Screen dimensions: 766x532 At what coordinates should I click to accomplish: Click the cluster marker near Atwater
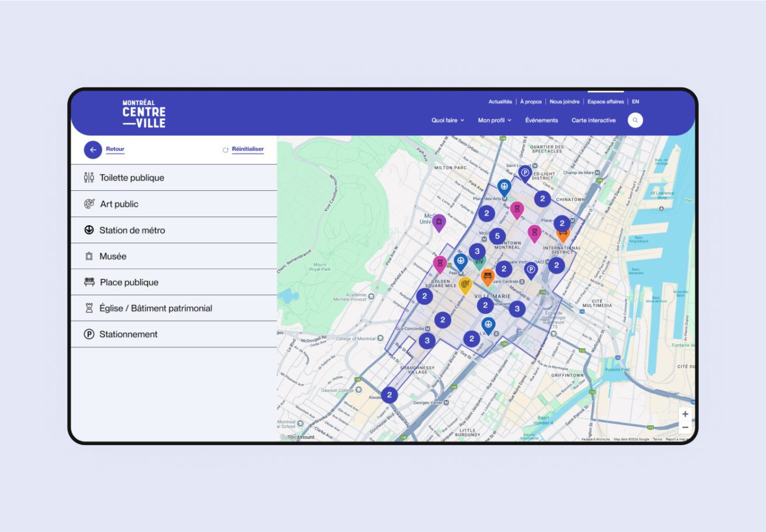389,395
